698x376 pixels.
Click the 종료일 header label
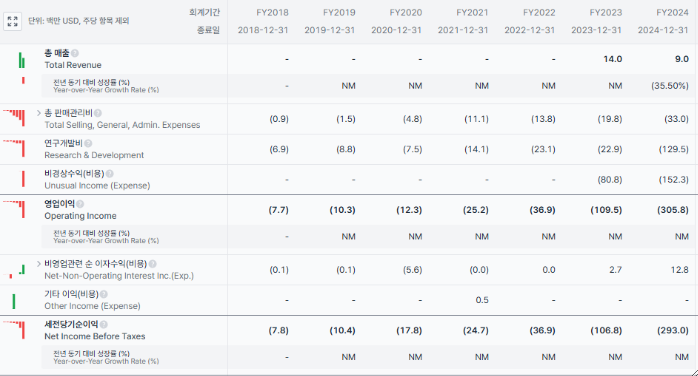click(208, 30)
